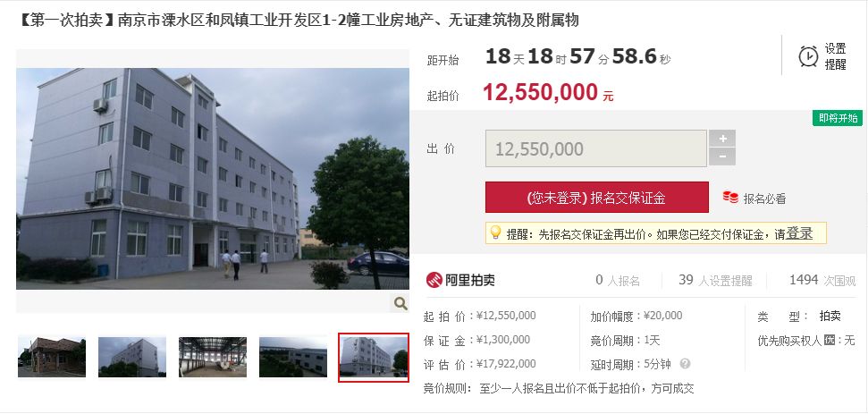Open the 报名必看 link
Screen dimensions: 868x414
(764, 199)
